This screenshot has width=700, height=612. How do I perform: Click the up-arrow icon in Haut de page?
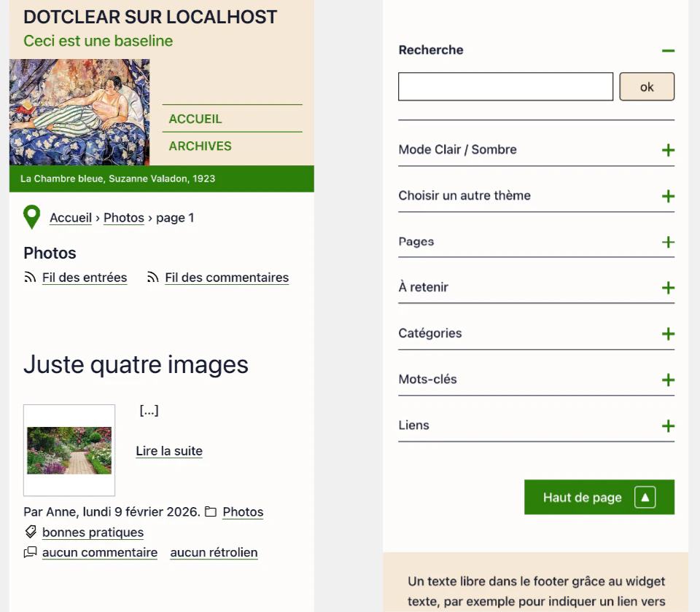645,498
